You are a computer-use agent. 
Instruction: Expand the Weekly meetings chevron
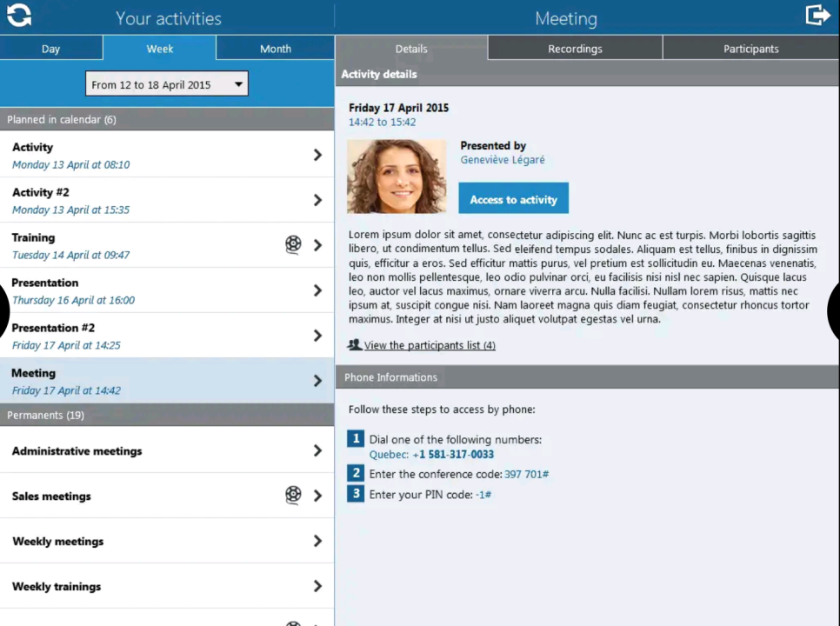coord(317,541)
